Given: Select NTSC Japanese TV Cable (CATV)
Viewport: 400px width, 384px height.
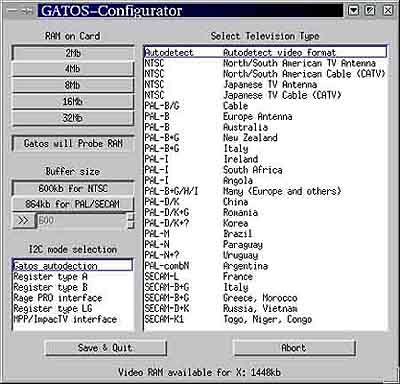Looking at the screenshot, I should (266, 95).
